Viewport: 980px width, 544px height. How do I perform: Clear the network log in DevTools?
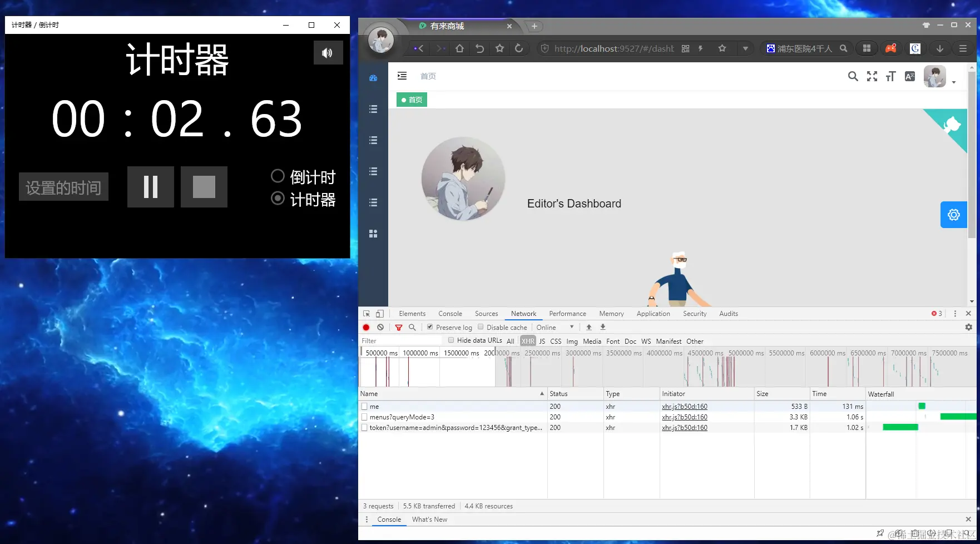380,328
